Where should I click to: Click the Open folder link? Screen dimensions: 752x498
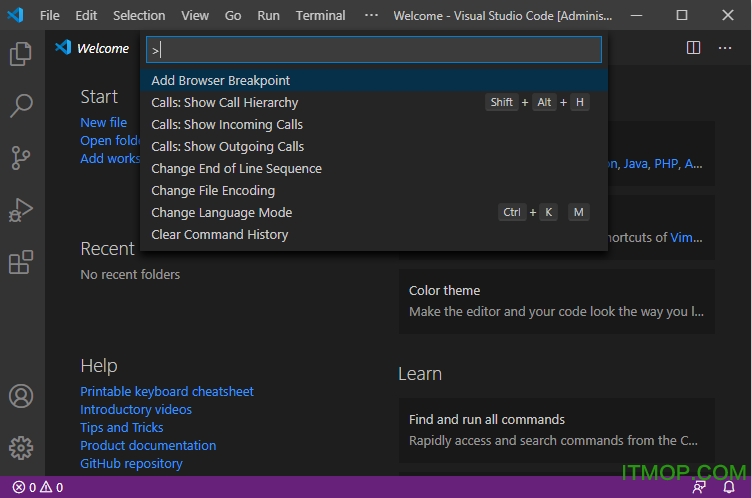tap(110, 141)
